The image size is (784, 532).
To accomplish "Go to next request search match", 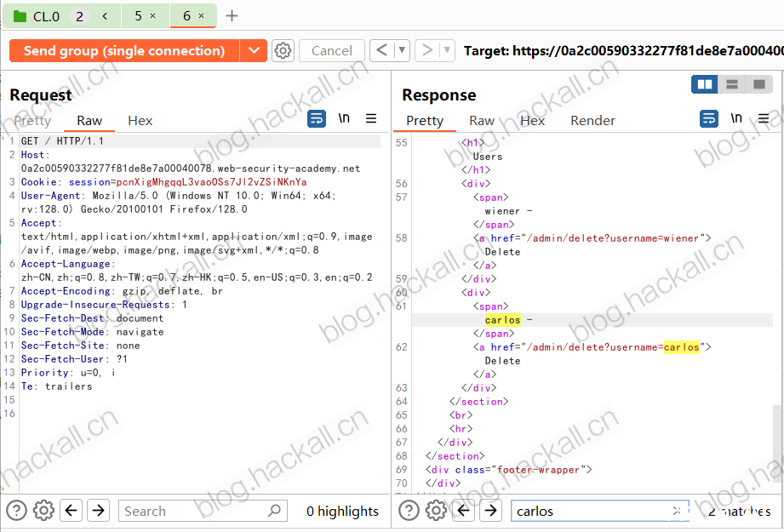I will tap(98, 511).
